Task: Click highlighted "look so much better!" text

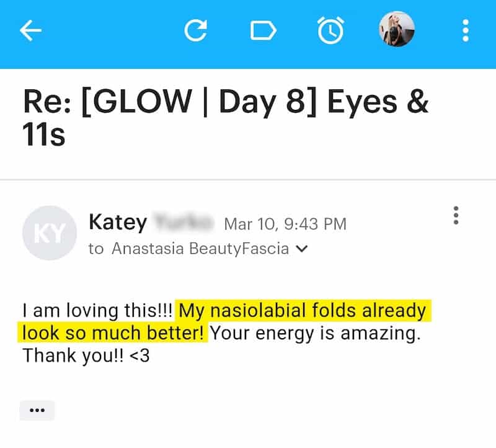Action: click(x=113, y=333)
